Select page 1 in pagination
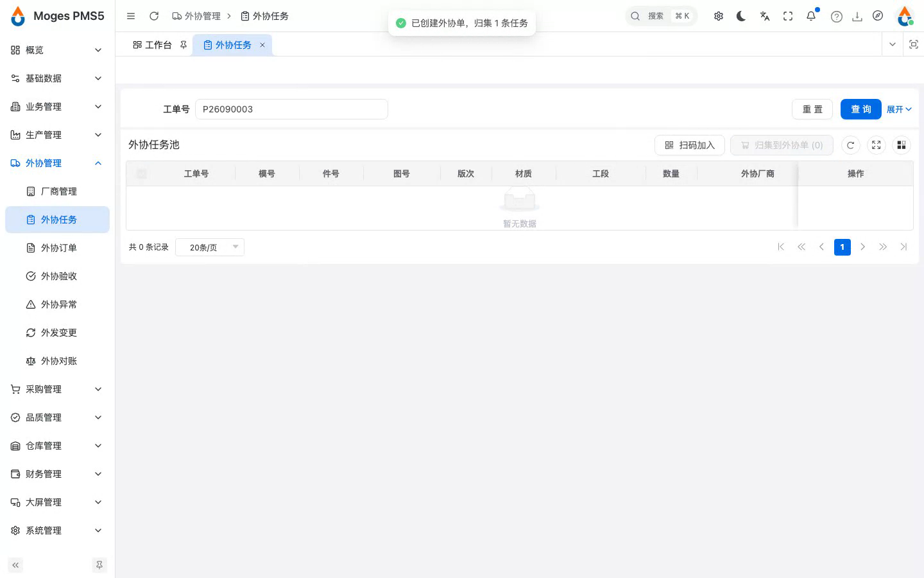 point(843,247)
